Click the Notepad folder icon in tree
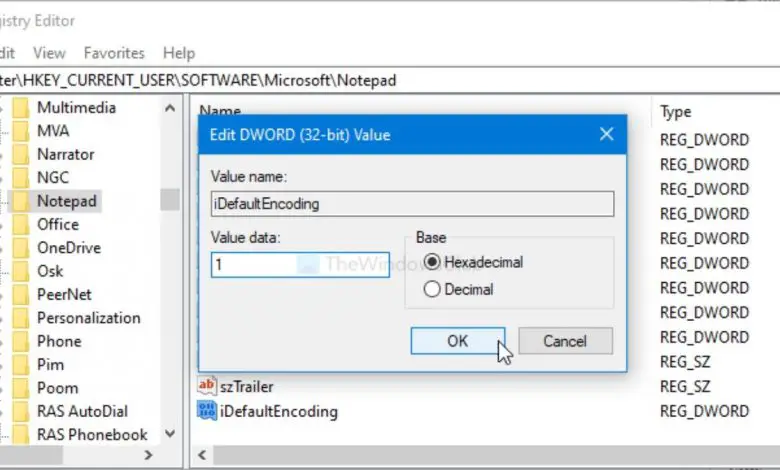 19,201
